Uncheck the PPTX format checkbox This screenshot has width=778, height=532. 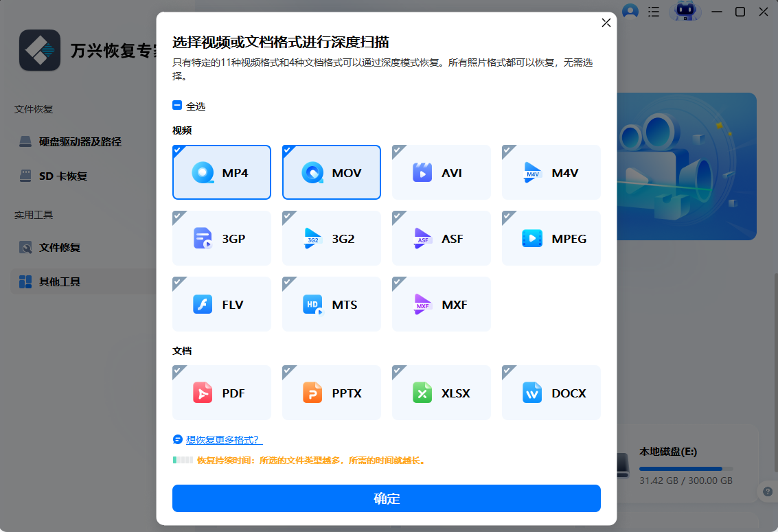287,371
